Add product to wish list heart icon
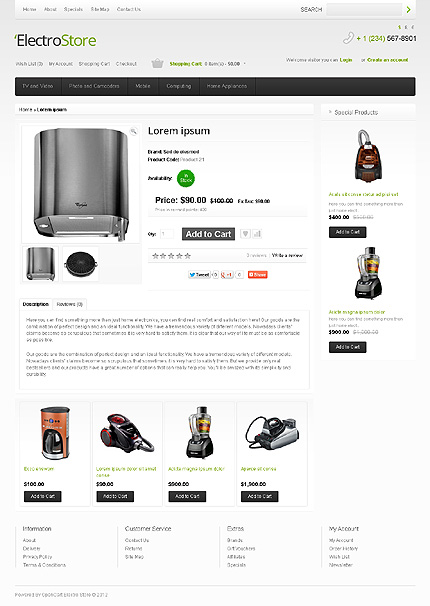 coord(245,234)
